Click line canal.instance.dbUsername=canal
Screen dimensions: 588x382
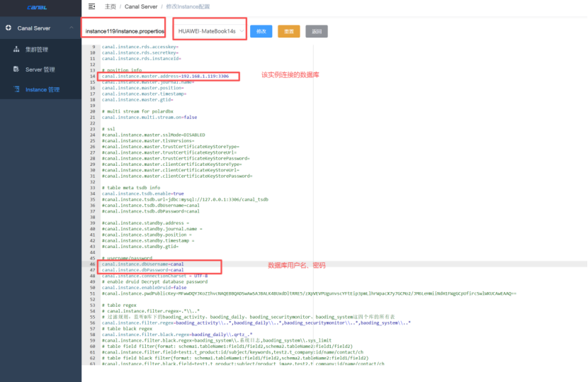click(x=142, y=264)
